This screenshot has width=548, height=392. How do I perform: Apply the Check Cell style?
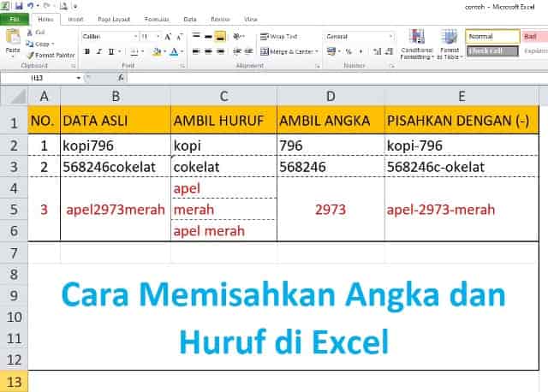492,51
